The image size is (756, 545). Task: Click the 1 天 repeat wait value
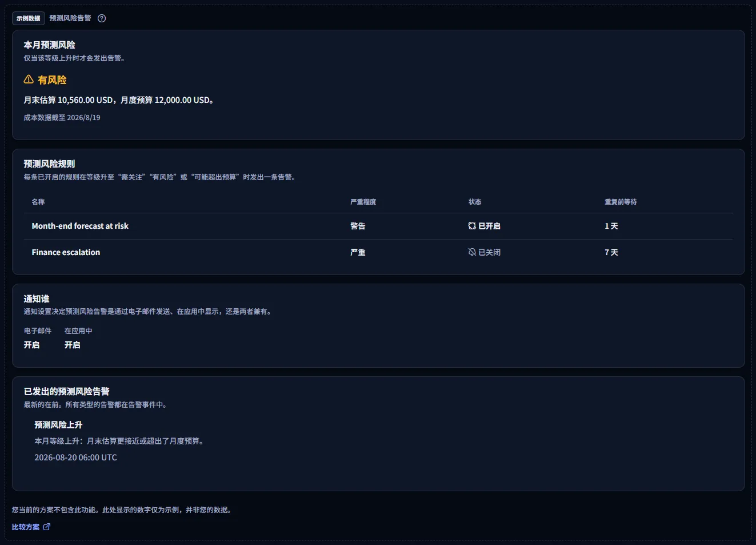point(611,226)
